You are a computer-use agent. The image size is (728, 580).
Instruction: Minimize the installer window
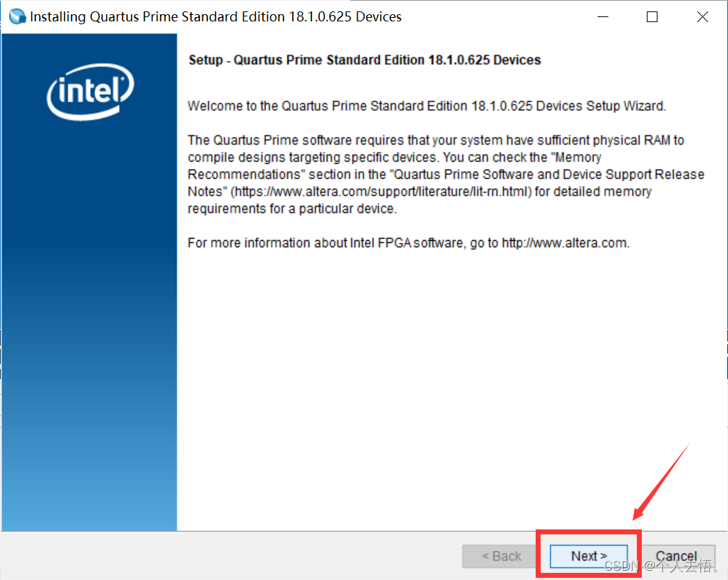(x=603, y=16)
